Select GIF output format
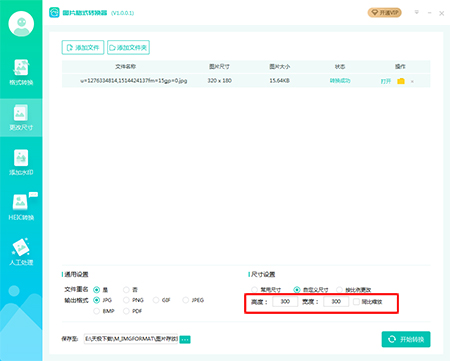 tap(156, 300)
